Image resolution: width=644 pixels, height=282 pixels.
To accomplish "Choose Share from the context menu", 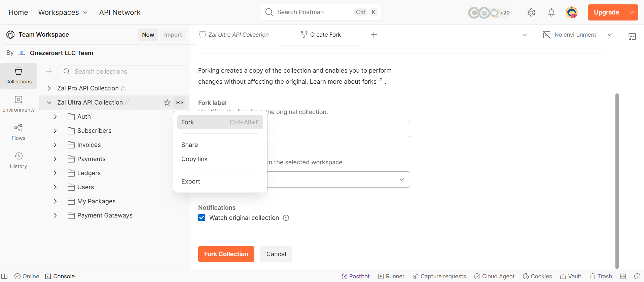I will point(220,145).
